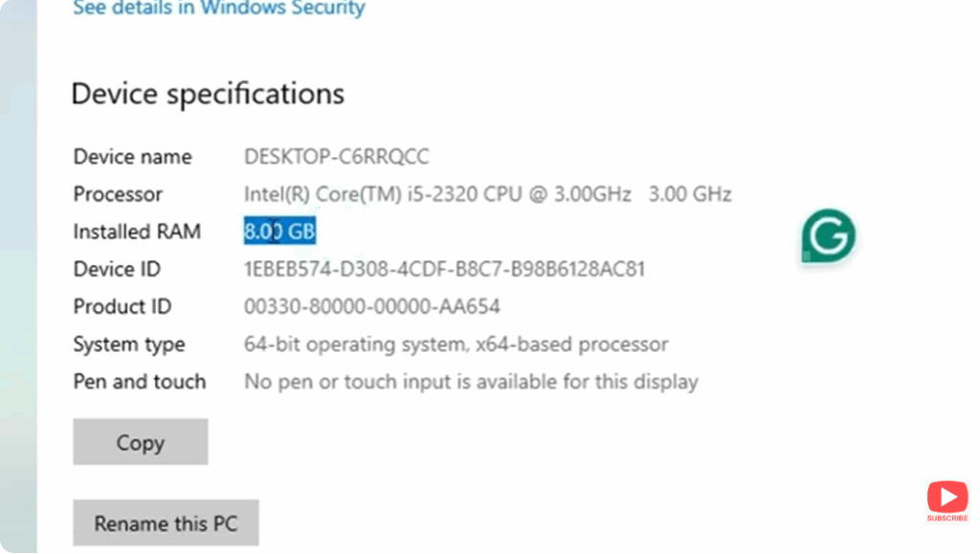Screen dimensions: 980x554
Task: Click the red YouTube Subscribe icon
Action: pyautogui.click(x=947, y=497)
